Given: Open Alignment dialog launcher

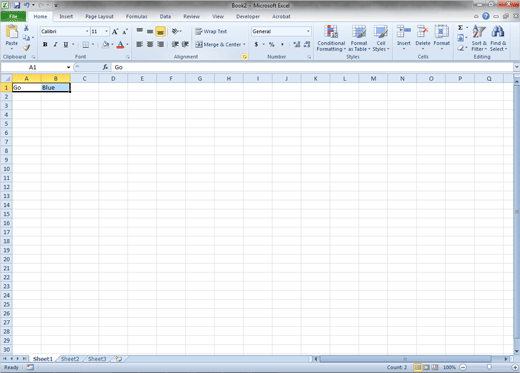Looking at the screenshot, I should click(x=244, y=57).
